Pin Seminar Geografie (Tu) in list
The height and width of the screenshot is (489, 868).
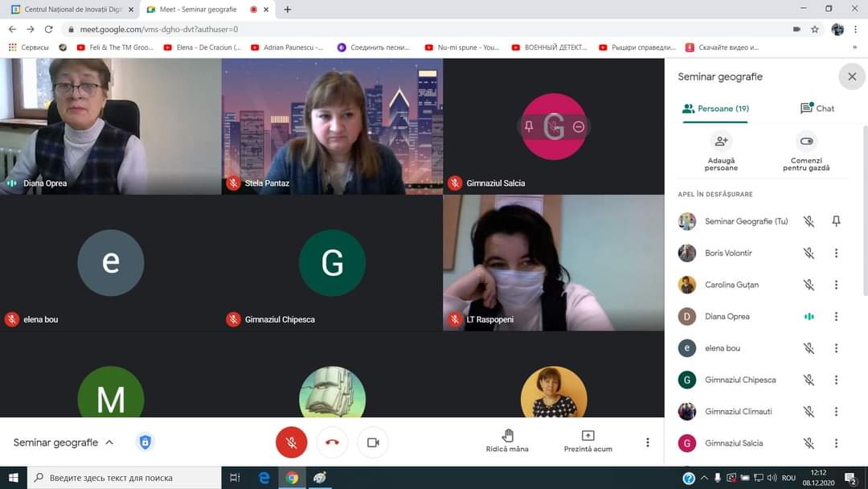pos(836,221)
